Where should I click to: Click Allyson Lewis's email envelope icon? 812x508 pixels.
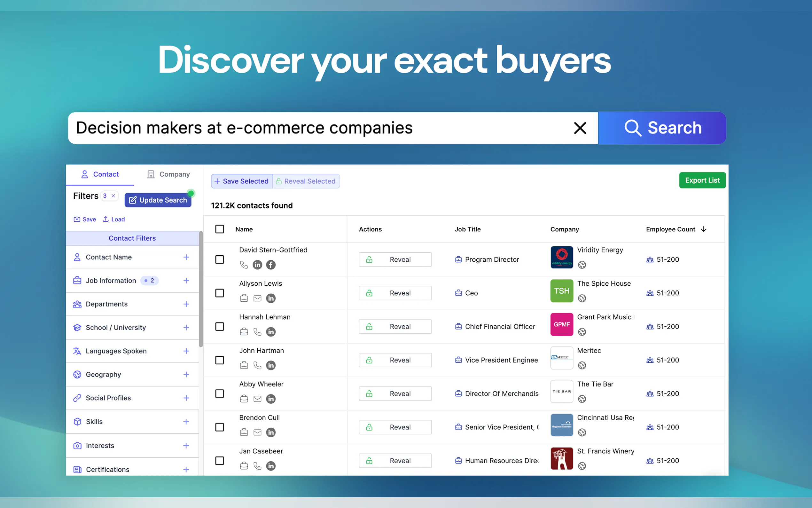coord(257,298)
